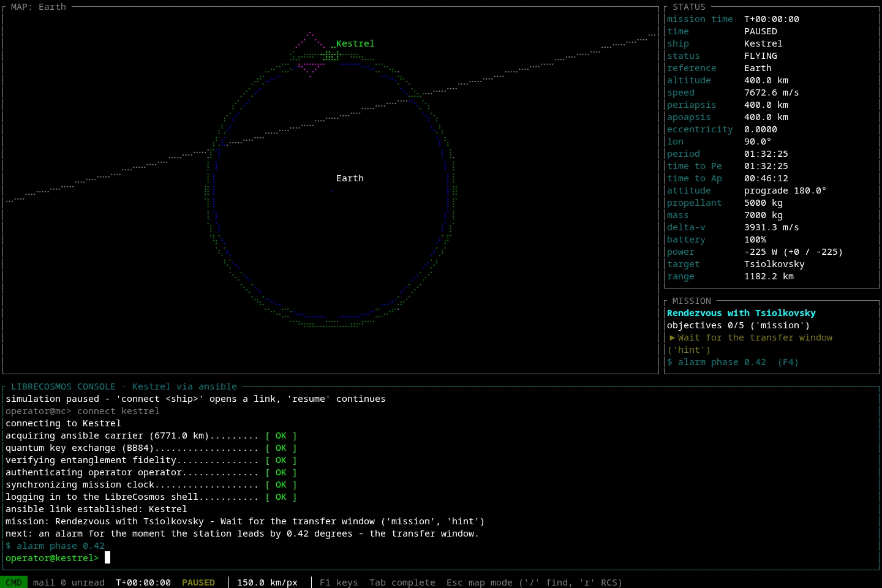
Task: Click the '150.0 km/px' map scale entry
Action: [267, 582]
